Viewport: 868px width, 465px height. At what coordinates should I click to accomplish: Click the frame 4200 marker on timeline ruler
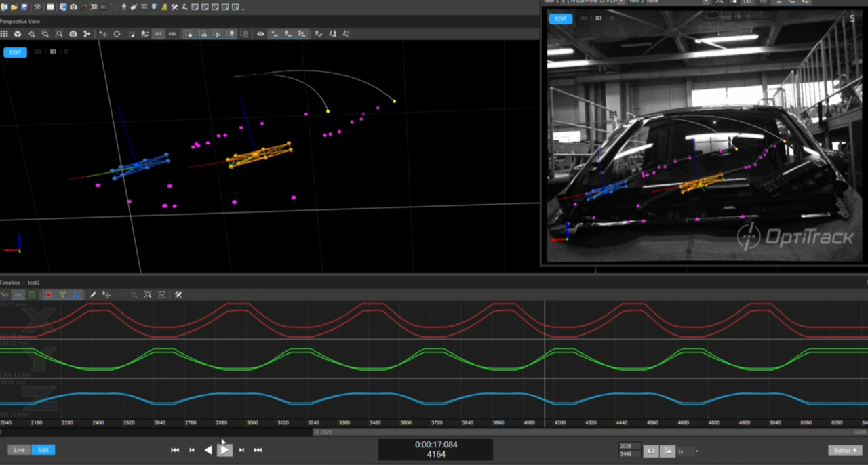[x=559, y=422]
